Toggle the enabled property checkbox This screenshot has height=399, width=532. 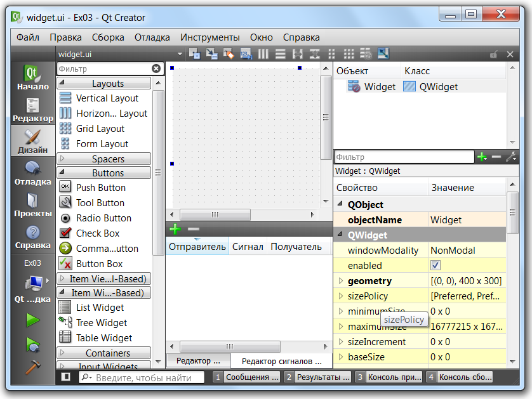[436, 266]
